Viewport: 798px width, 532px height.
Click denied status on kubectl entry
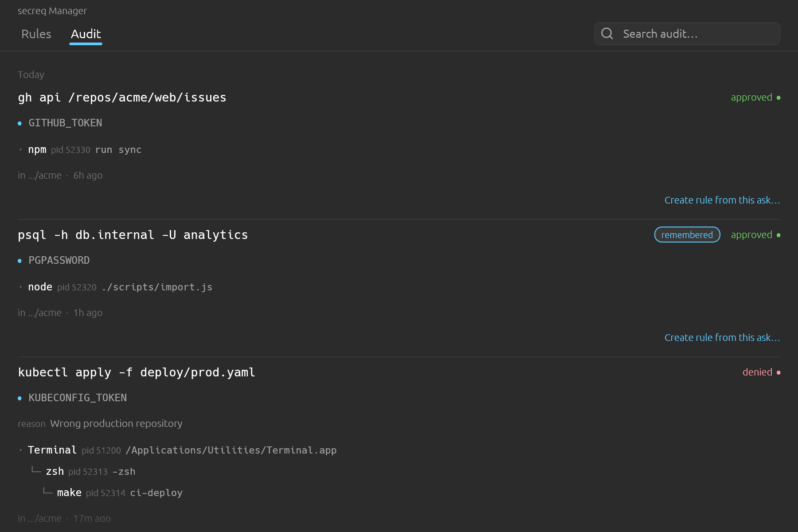761,372
